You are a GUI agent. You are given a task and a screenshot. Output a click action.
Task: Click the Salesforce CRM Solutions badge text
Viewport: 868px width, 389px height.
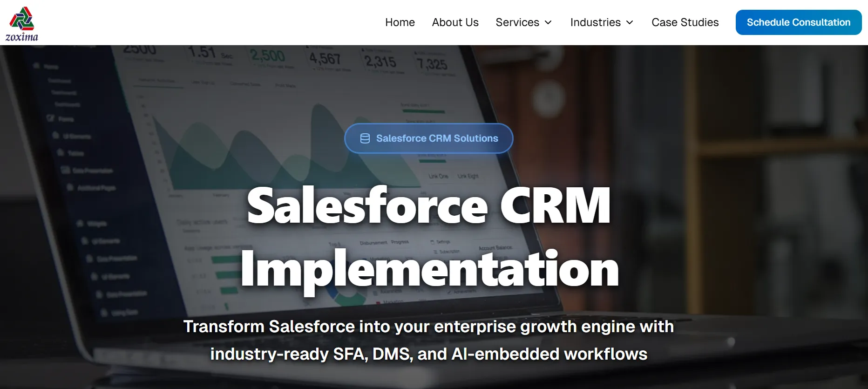(x=437, y=138)
